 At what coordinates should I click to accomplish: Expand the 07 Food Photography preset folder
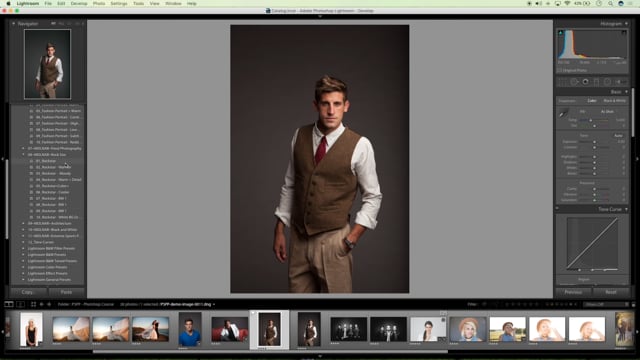[23, 149]
